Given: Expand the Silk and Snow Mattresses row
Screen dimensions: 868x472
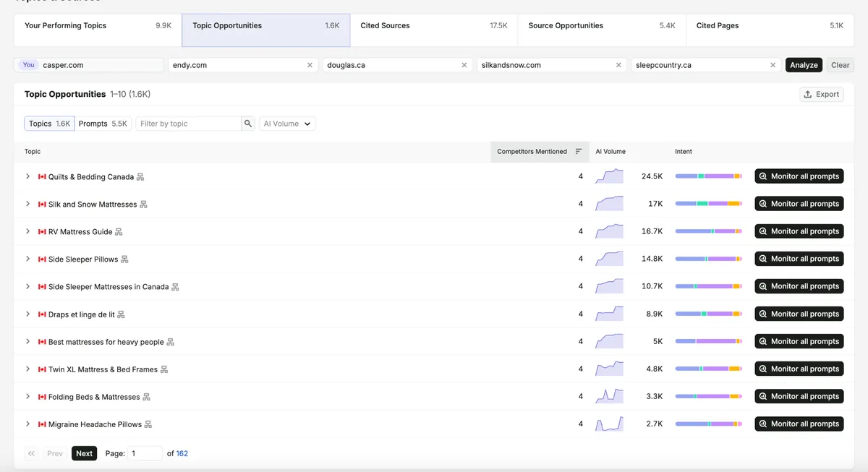Looking at the screenshot, I should point(28,204).
